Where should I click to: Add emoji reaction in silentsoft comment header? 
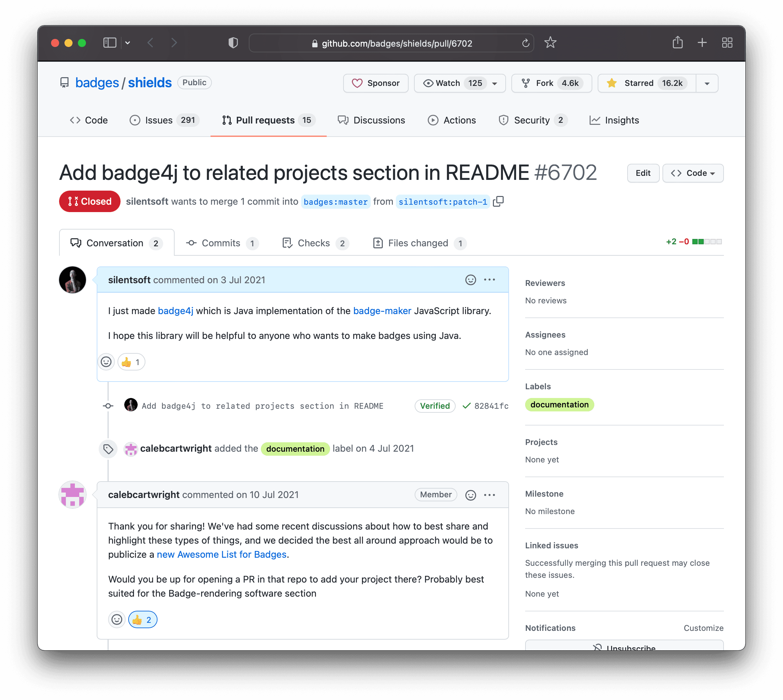click(470, 280)
